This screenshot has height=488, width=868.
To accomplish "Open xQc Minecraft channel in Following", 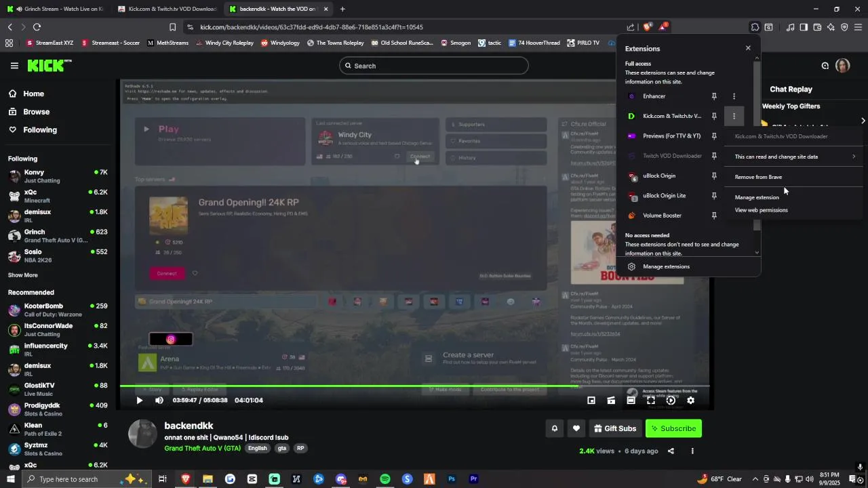I will 58,196.
